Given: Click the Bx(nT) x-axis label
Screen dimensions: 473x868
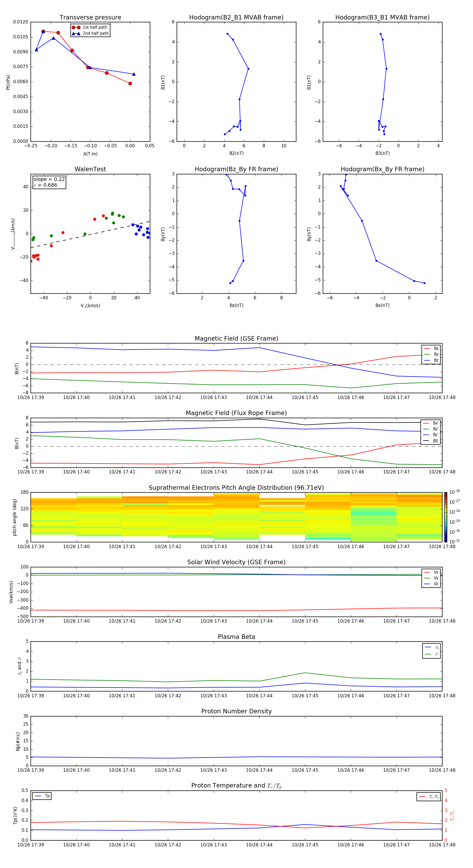Looking at the screenshot, I should (x=382, y=305).
